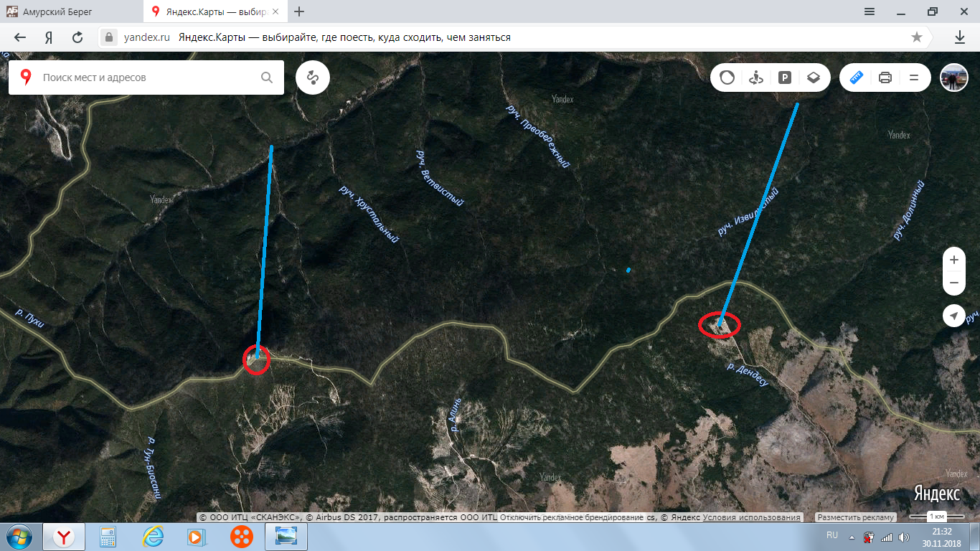Image resolution: width=980 pixels, height=551 pixels.
Task: Open Yandex home via the Я button
Action: pos(49,37)
